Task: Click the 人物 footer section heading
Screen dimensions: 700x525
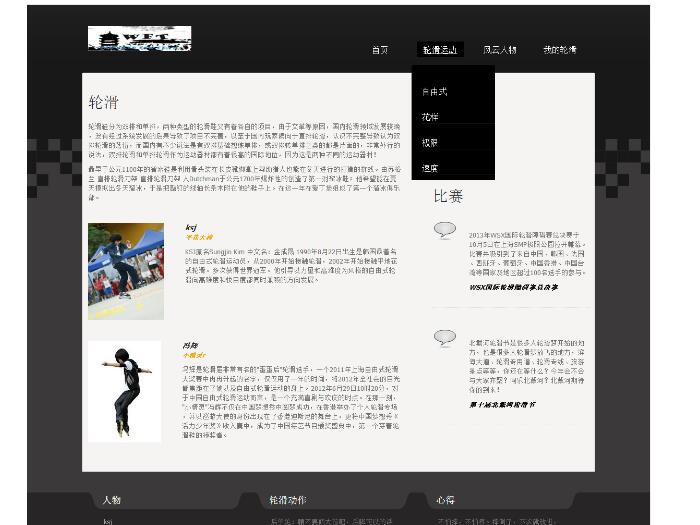Action: (x=111, y=500)
